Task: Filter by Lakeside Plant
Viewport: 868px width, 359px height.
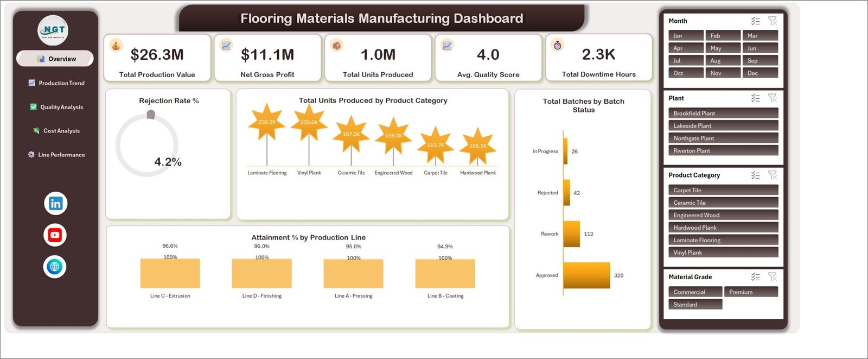Action: coord(723,125)
